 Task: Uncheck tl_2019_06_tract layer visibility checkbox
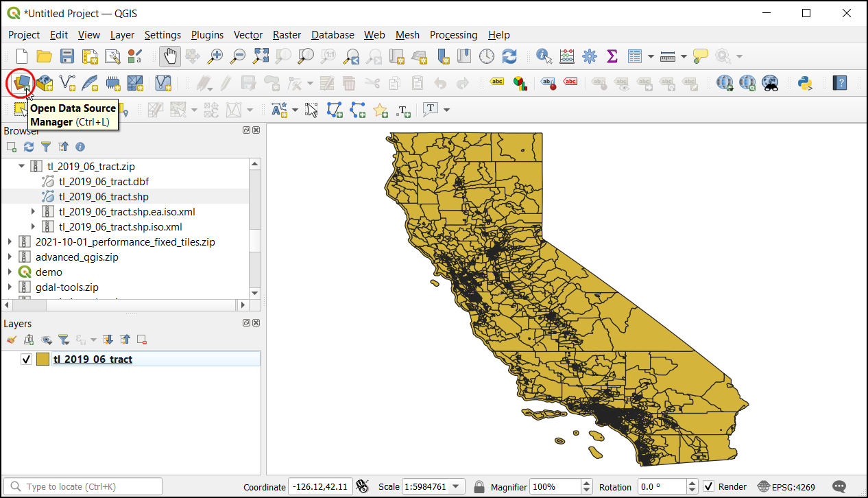click(x=27, y=359)
